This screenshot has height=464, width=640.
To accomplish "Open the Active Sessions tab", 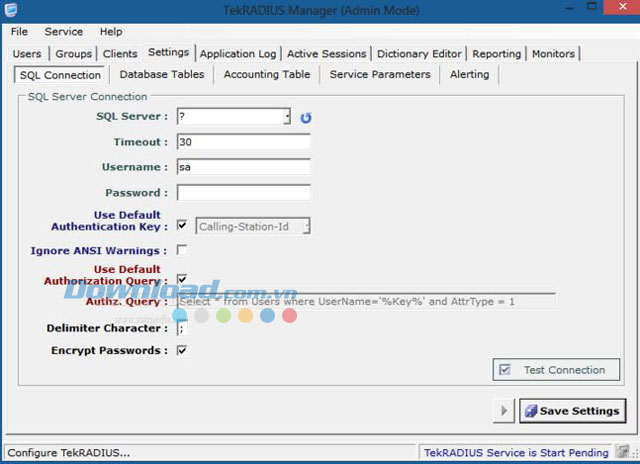I will pos(327,53).
